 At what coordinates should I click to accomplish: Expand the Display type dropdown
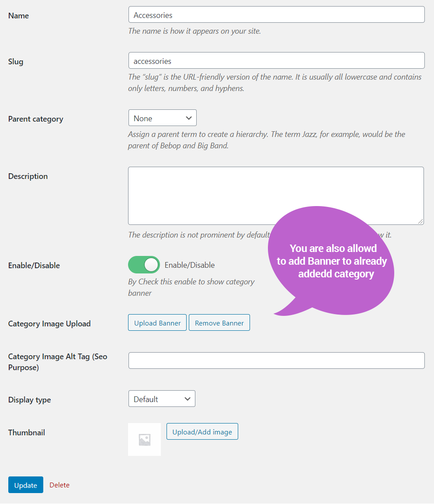162,399
